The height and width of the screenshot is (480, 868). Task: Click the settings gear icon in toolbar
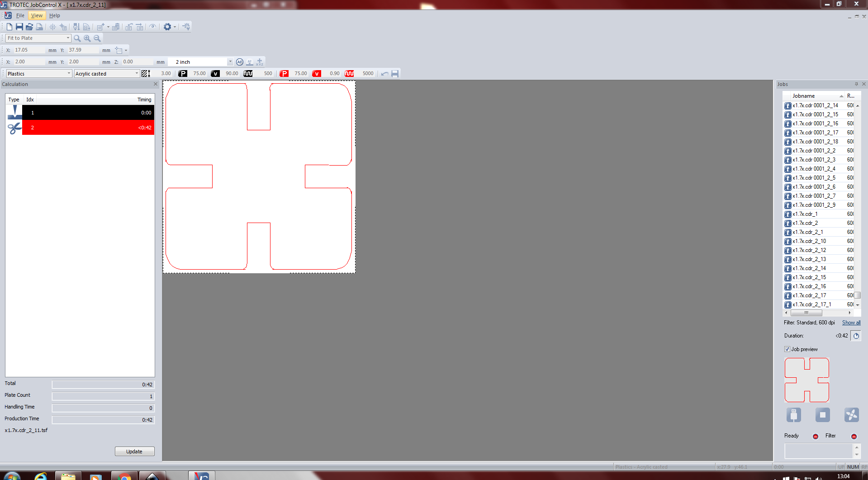tap(167, 27)
